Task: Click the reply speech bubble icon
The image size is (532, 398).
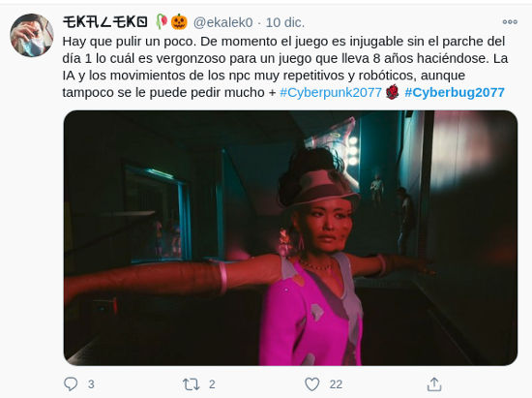Action: pos(71,384)
